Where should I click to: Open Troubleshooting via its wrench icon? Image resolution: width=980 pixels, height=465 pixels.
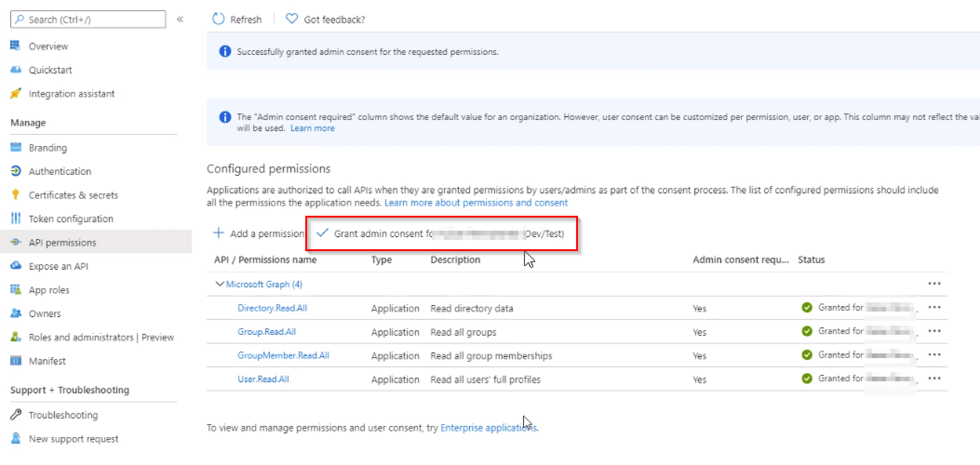15,415
